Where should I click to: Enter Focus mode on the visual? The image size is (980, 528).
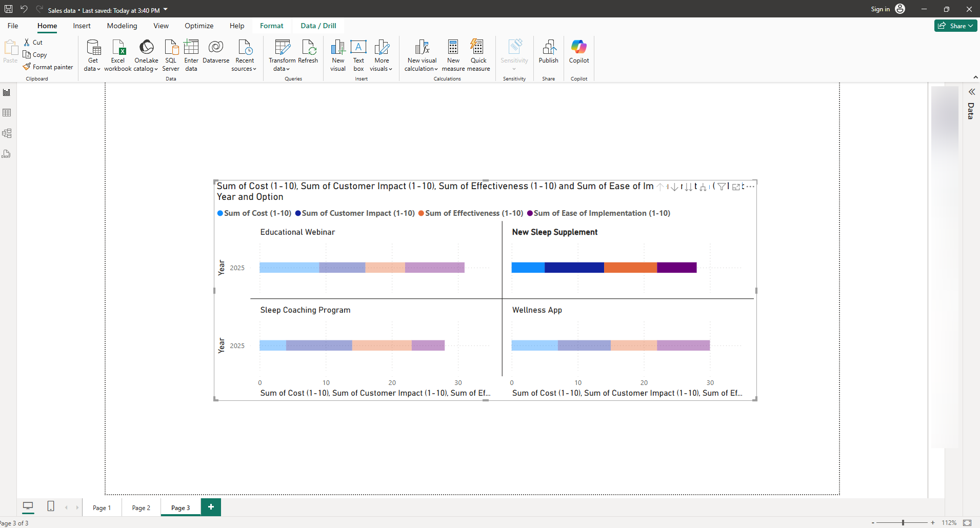tap(736, 187)
